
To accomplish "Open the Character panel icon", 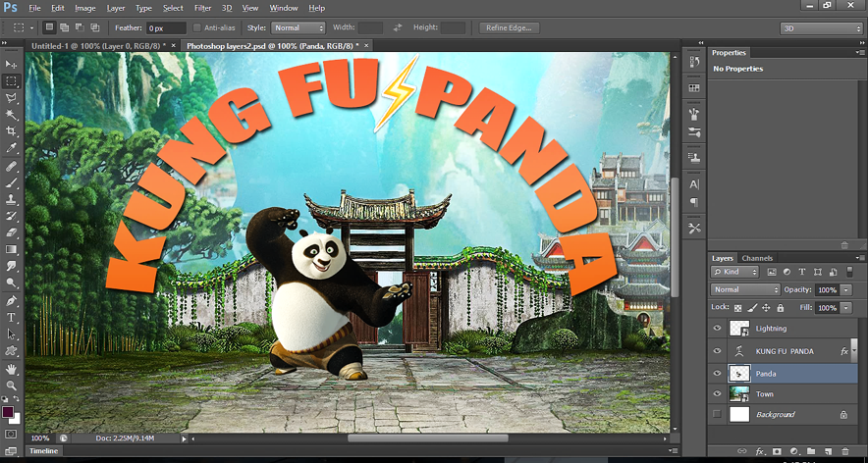I will pyautogui.click(x=694, y=184).
